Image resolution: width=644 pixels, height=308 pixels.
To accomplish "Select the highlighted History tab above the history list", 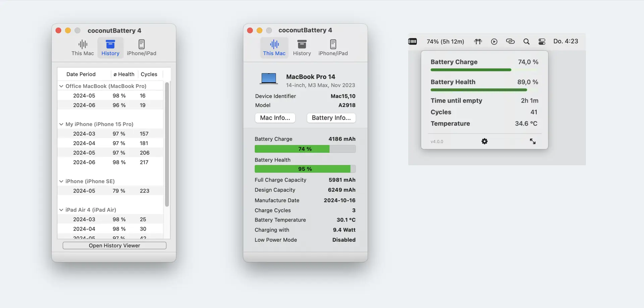I will click(110, 48).
